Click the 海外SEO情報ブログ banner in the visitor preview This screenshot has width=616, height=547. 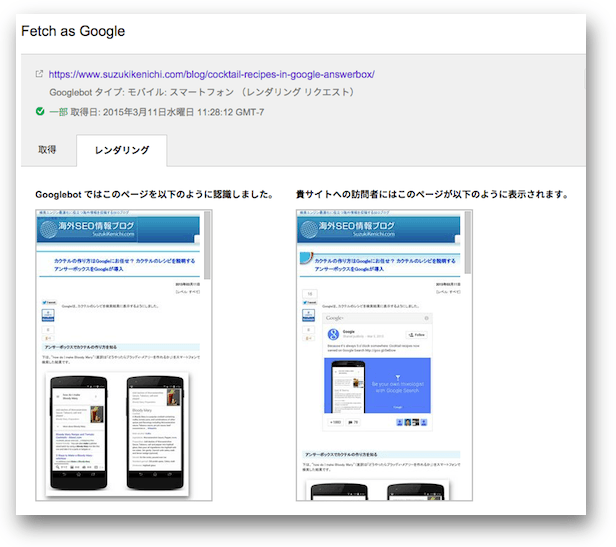click(379, 229)
